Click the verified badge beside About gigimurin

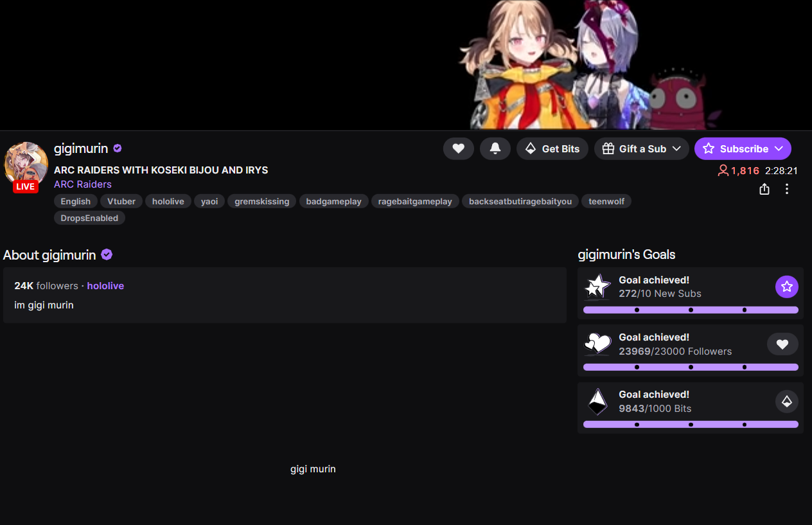(107, 255)
